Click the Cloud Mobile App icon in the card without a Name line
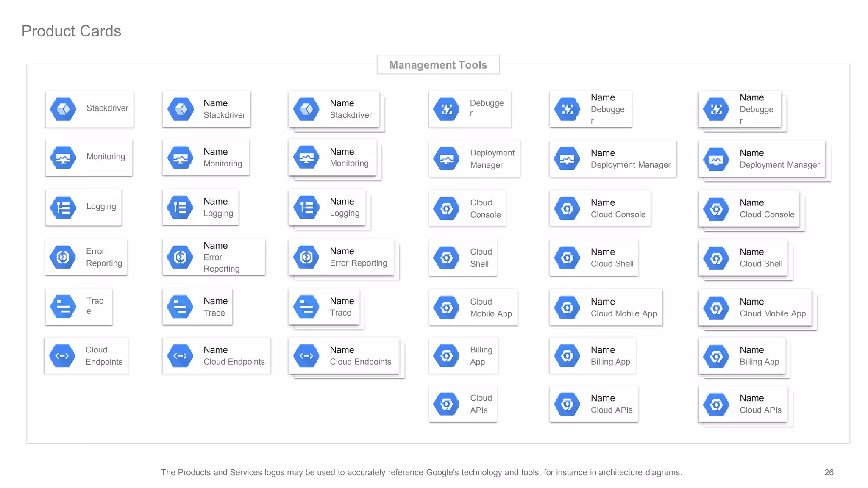The width and height of the screenshot is (868, 488). click(447, 307)
